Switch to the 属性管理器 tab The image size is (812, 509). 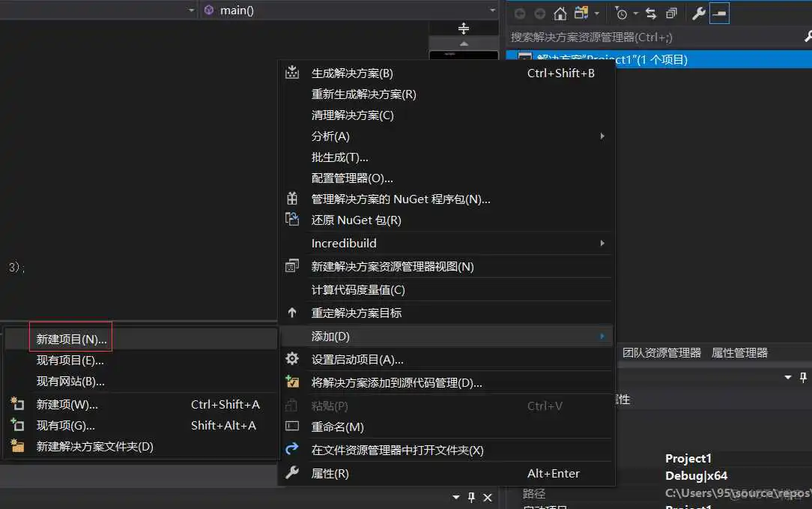pyautogui.click(x=739, y=352)
